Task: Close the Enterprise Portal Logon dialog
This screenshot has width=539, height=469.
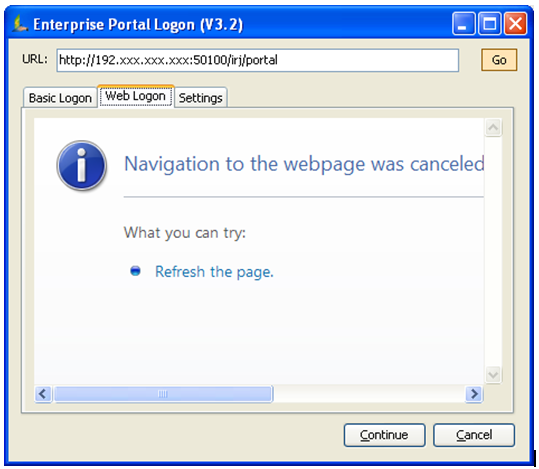Action: coord(515,24)
